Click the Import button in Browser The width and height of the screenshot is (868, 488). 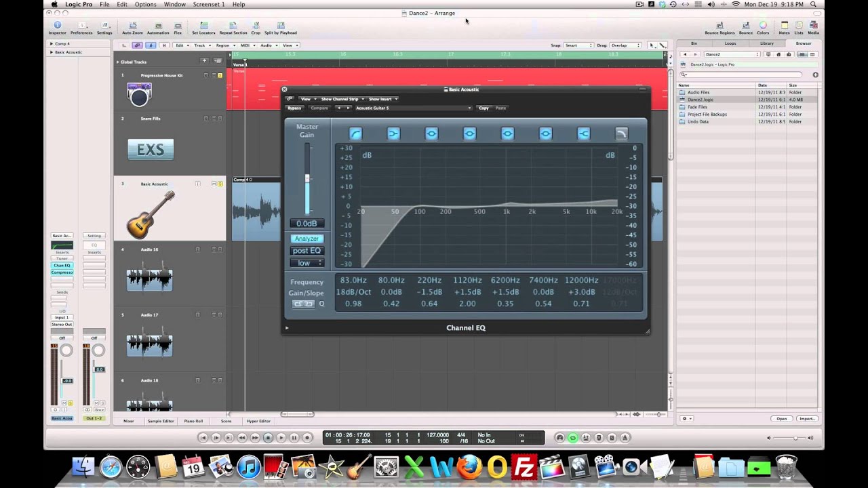click(x=806, y=418)
